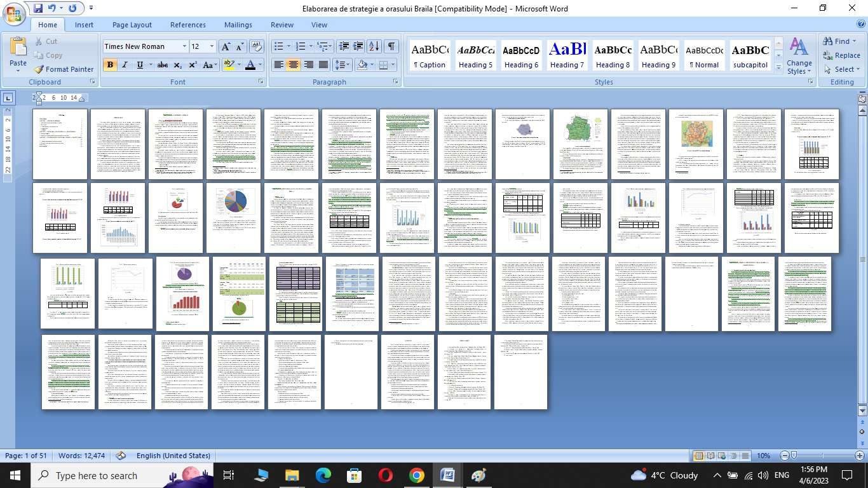Open the Change Styles dropdown
868x488 pixels.
tap(799, 56)
